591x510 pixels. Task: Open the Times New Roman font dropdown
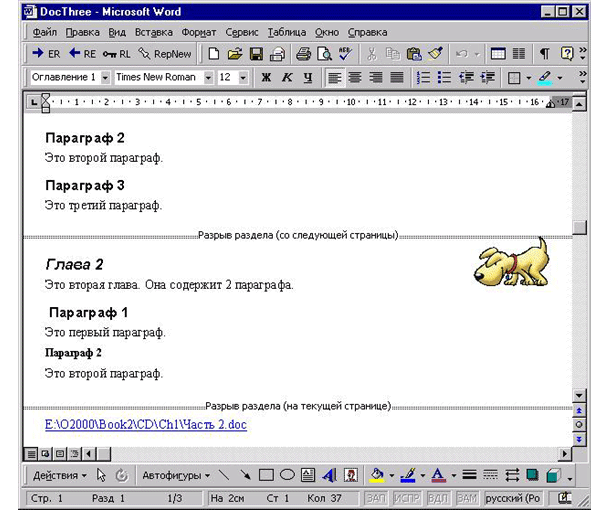208,78
